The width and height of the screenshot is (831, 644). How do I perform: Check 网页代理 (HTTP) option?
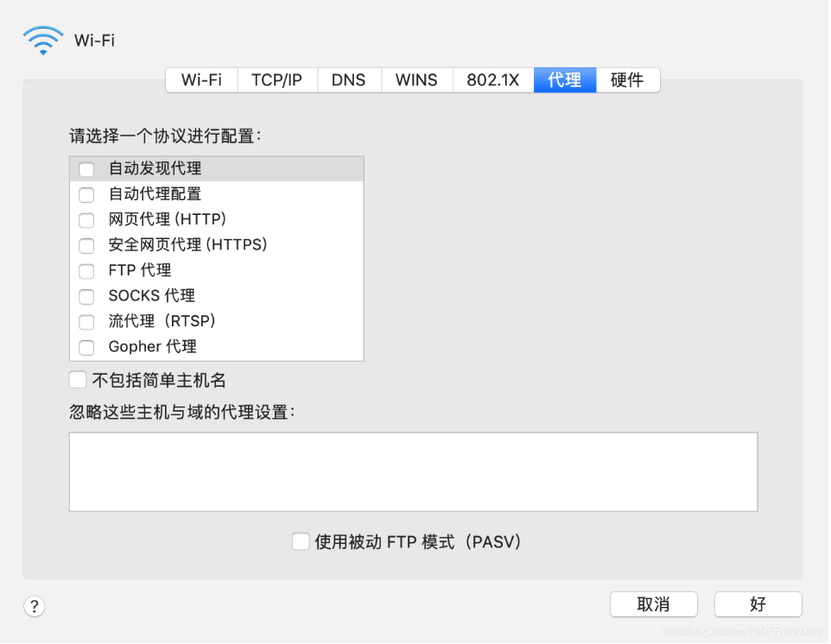coord(86,220)
